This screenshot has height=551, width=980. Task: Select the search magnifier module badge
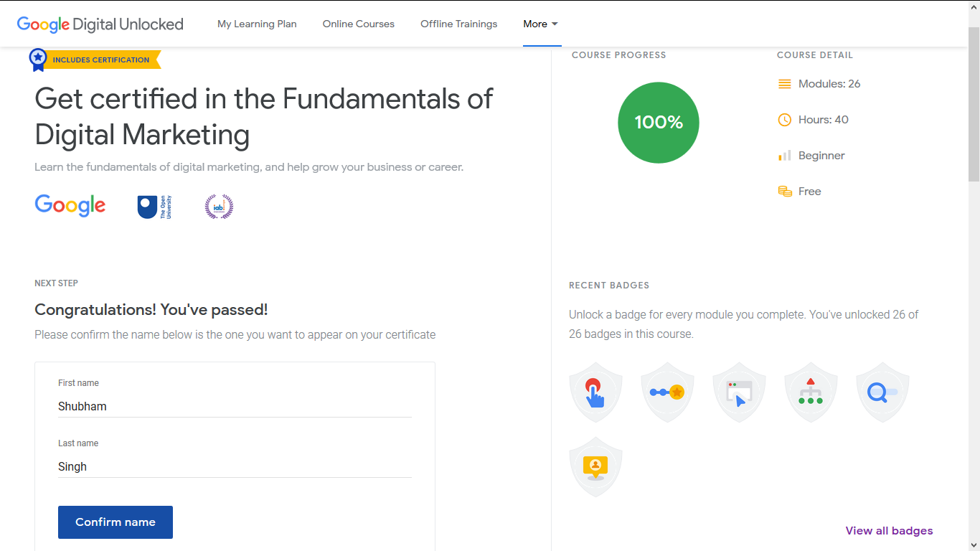pyautogui.click(x=882, y=392)
